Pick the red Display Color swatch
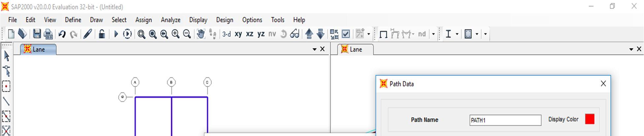The height and width of the screenshot is (136, 644). point(590,119)
